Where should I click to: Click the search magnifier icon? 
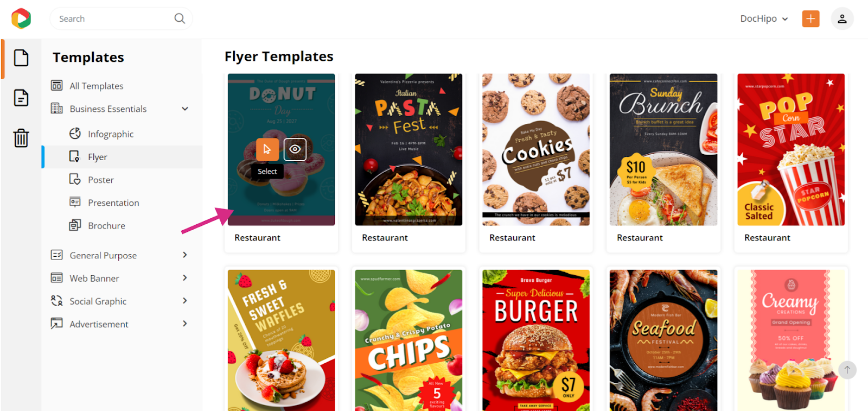tap(180, 18)
